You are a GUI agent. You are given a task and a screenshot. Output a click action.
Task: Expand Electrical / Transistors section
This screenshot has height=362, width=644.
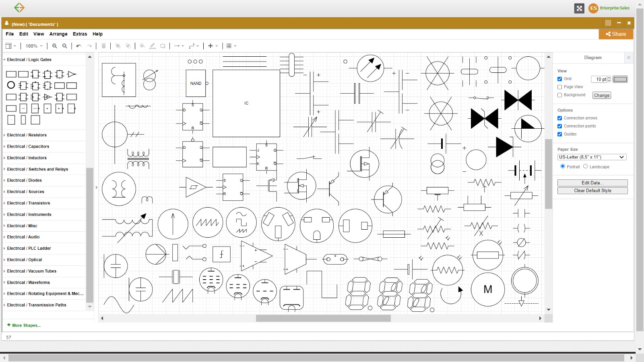[x=44, y=203]
